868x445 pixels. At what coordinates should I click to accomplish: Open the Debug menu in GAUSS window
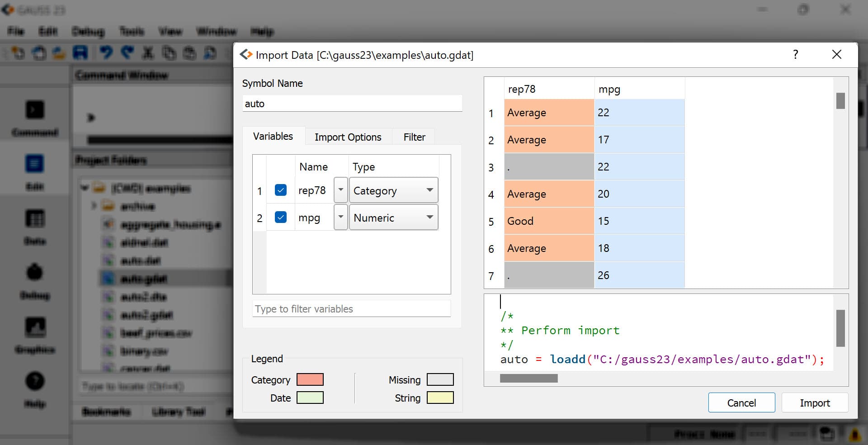[88, 31]
